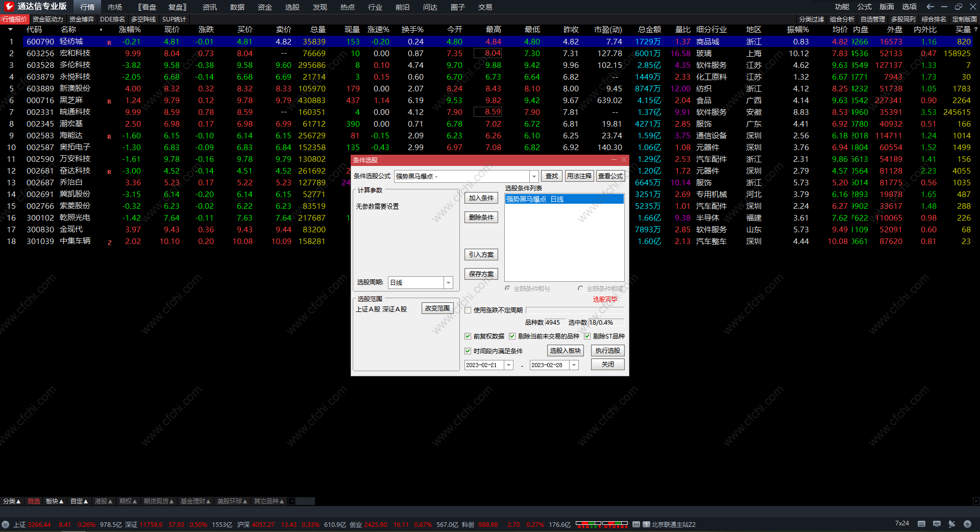Click the 执行选股 button
Screen dimensions: 980x532
607,351
